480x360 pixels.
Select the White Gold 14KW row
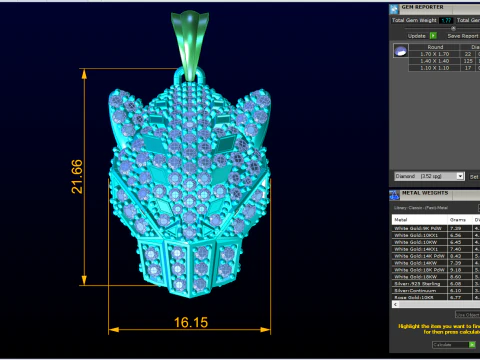tap(436, 263)
